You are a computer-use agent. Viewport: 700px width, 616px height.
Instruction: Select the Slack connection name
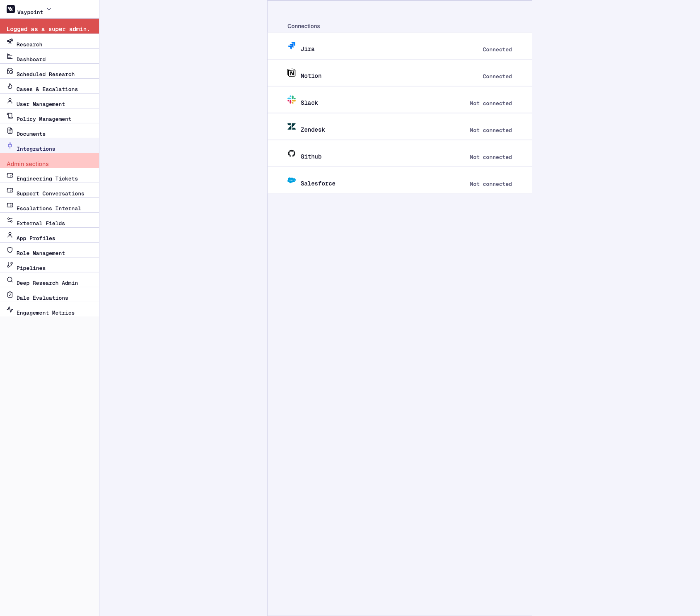309,103
